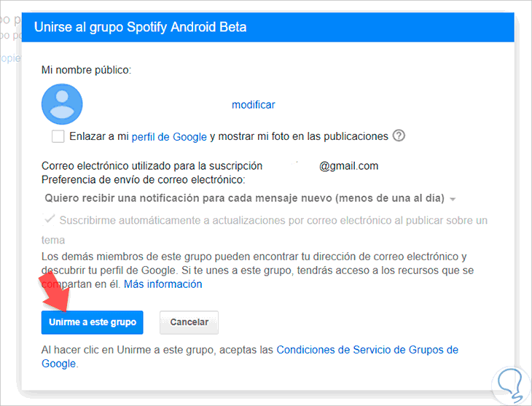This screenshot has height=406, width=532.
Task: Click the 'Unirse al grupo Spotify Android Beta' title
Action: pos(141,27)
